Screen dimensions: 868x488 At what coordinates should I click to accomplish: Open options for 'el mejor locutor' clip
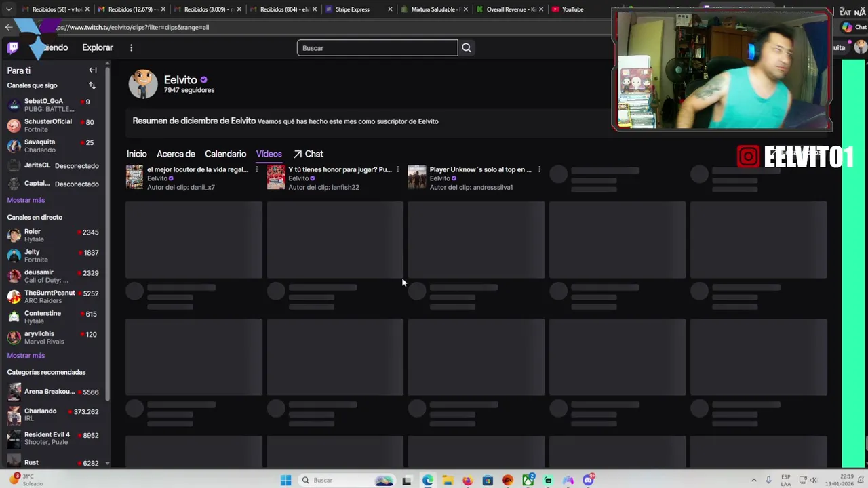click(x=256, y=169)
